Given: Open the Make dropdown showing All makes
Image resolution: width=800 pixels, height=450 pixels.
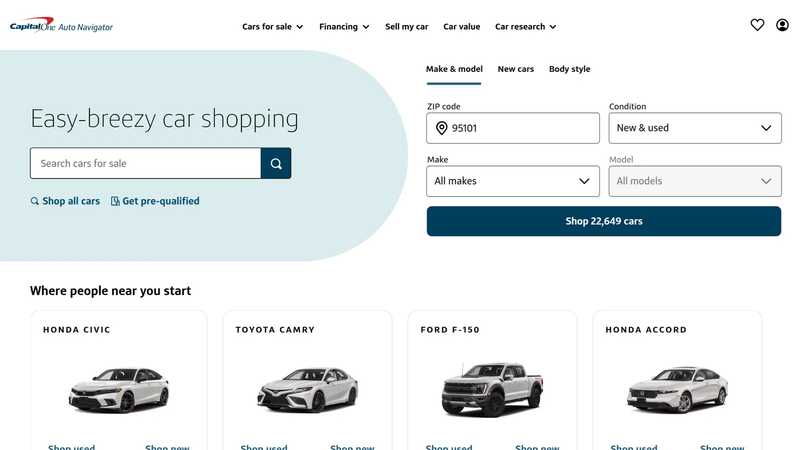Looking at the screenshot, I should click(513, 181).
